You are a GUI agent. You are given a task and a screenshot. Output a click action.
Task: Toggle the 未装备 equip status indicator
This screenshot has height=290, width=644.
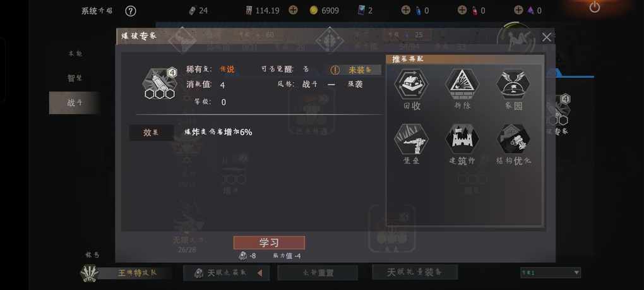click(x=355, y=70)
